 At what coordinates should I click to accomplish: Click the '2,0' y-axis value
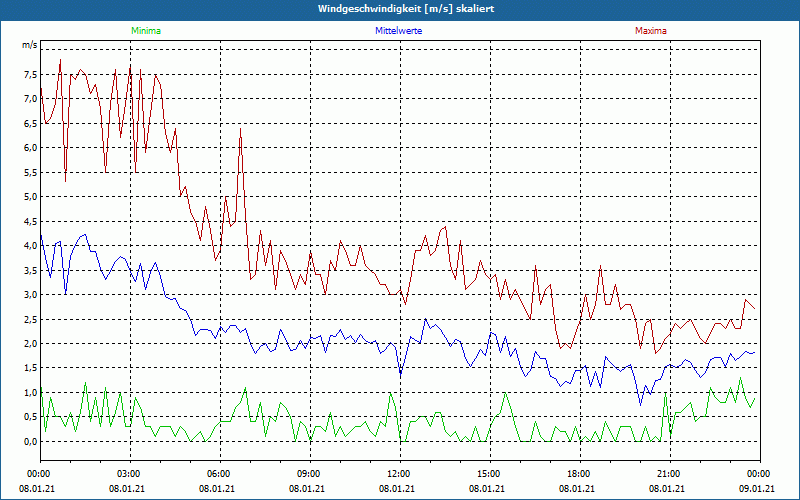31,344
